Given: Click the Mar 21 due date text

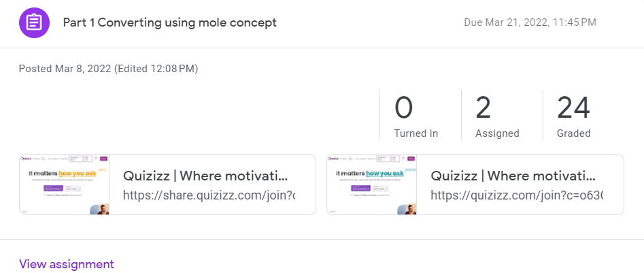Looking at the screenshot, I should click(x=530, y=22).
